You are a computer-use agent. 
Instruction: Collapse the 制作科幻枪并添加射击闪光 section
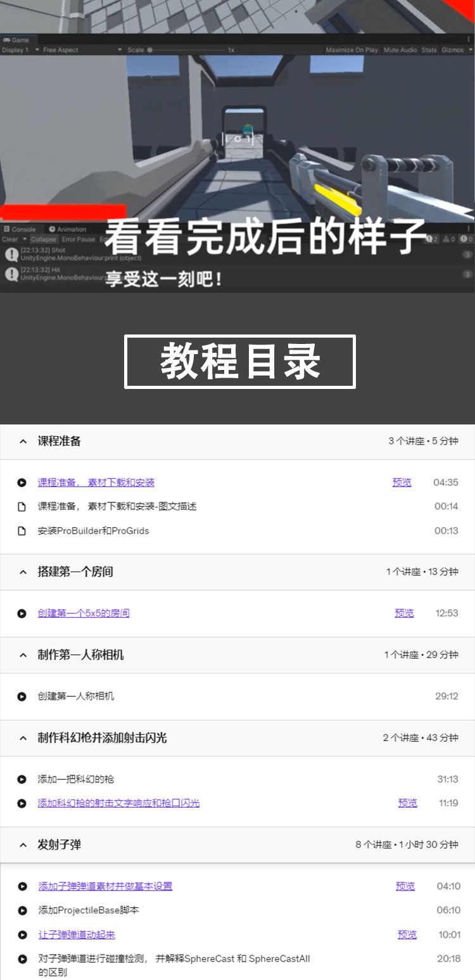coord(23,738)
